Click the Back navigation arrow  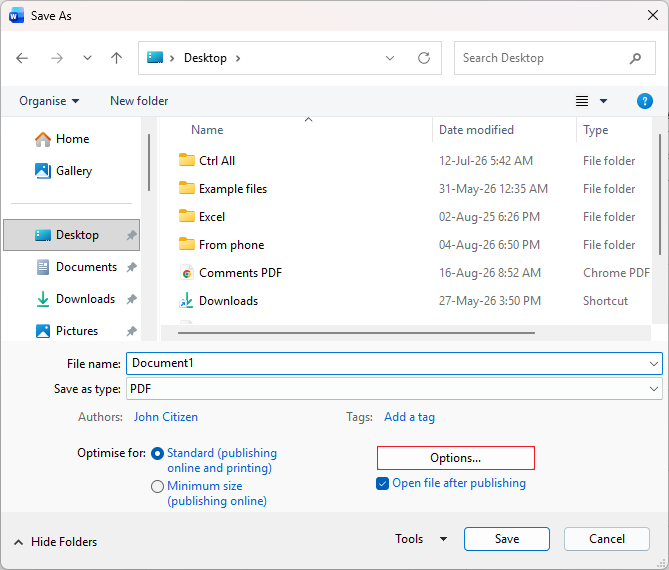pos(22,58)
